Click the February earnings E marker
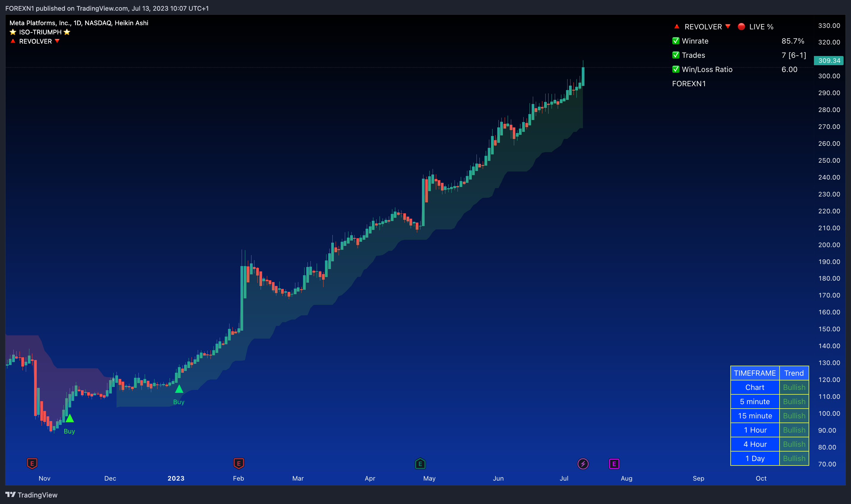851x504 pixels. [239, 463]
